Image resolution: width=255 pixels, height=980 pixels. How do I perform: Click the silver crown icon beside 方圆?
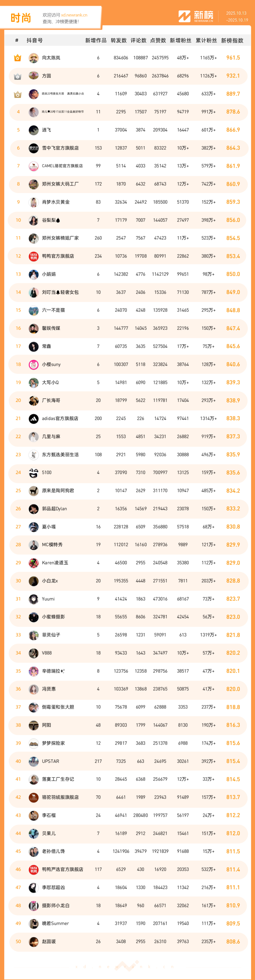click(x=17, y=76)
